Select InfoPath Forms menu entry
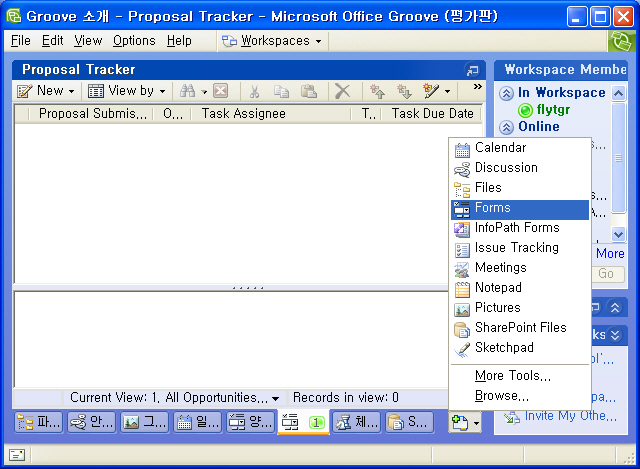The image size is (640, 469). tap(520, 228)
